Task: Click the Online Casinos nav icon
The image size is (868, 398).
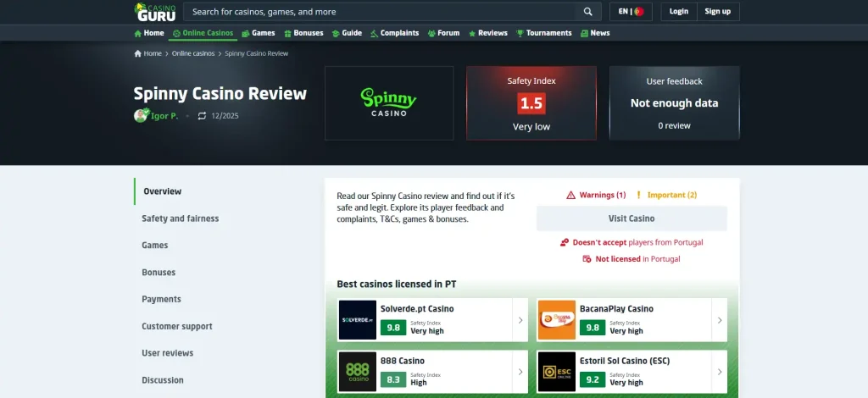Action: [176, 33]
